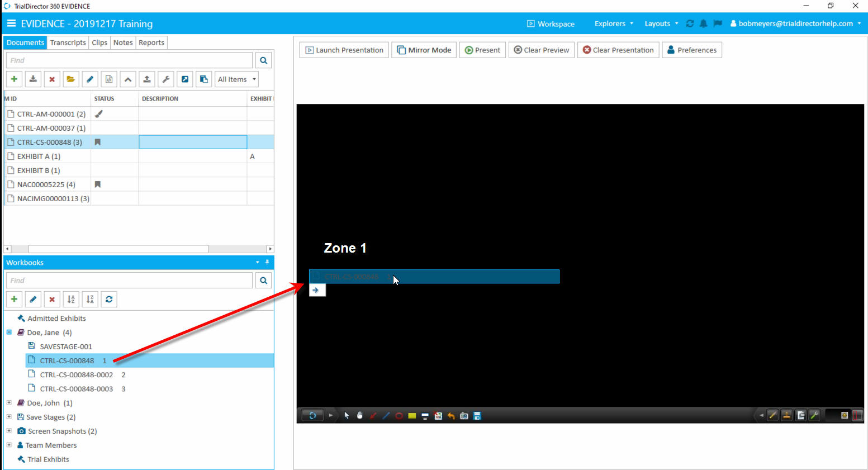
Task: Switch to the Notes tab
Action: [123, 42]
